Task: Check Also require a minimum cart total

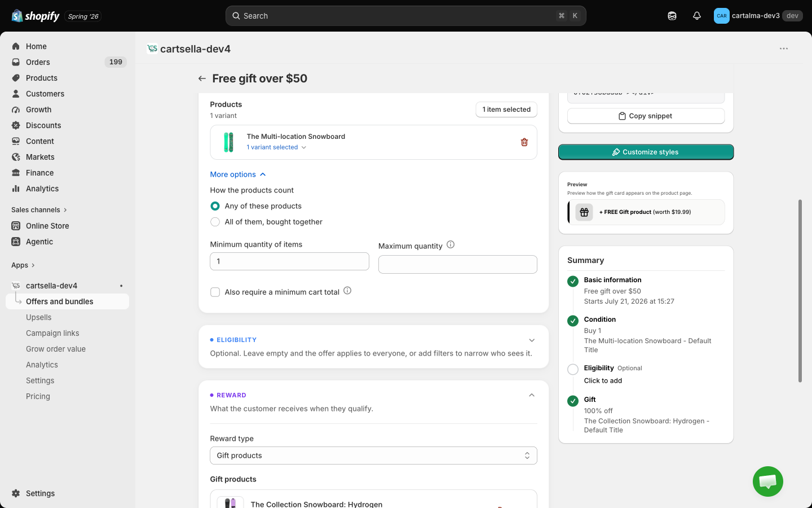Action: click(x=215, y=292)
